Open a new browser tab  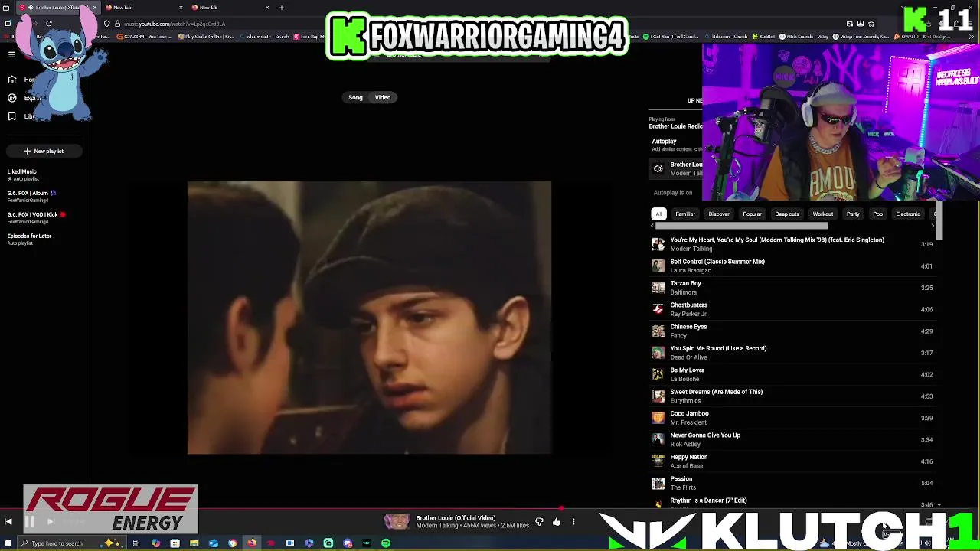282,8
